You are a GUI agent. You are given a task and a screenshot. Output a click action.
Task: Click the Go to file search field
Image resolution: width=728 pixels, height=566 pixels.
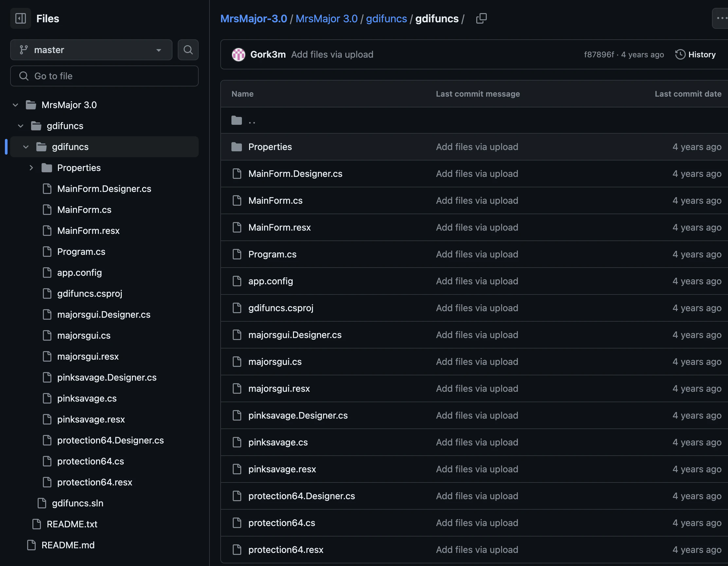coord(104,76)
